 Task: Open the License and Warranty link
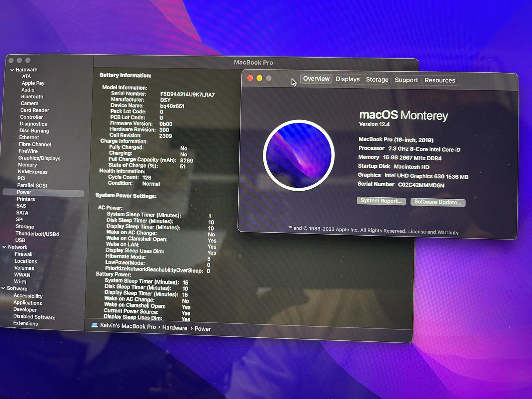pyautogui.click(x=433, y=232)
